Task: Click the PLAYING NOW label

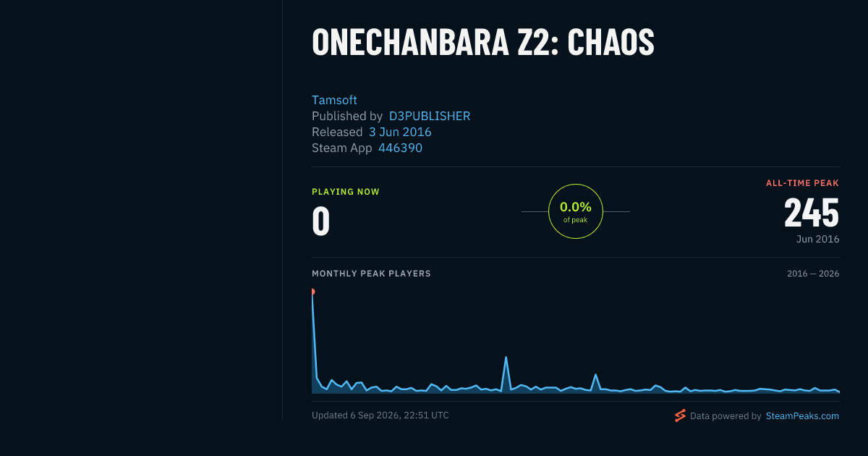Action: tap(346, 192)
